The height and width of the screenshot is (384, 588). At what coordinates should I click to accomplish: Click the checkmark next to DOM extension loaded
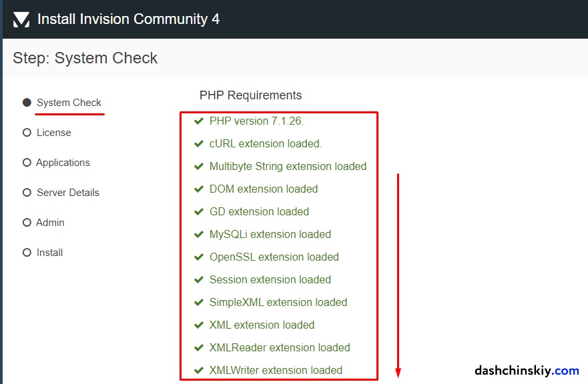(x=199, y=189)
